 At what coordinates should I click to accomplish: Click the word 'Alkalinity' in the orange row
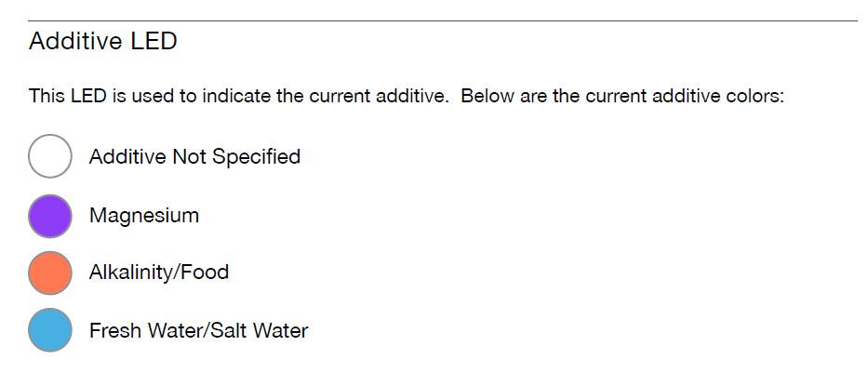click(x=132, y=272)
